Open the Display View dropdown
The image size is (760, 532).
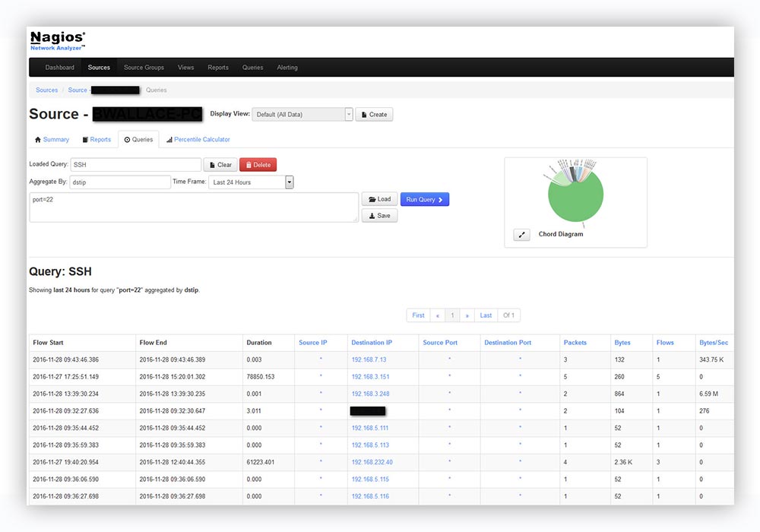tap(302, 114)
